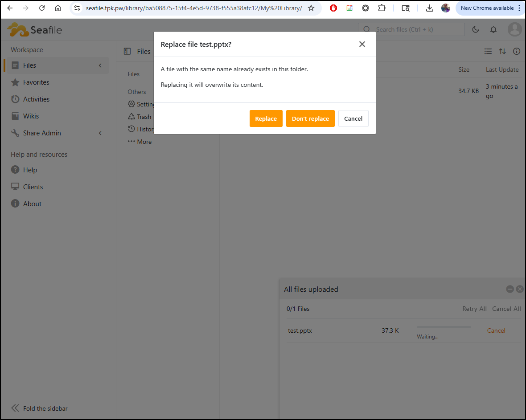Screen dimensions: 526x420
Task: Open notifications bell icon
Action: (x=493, y=29)
